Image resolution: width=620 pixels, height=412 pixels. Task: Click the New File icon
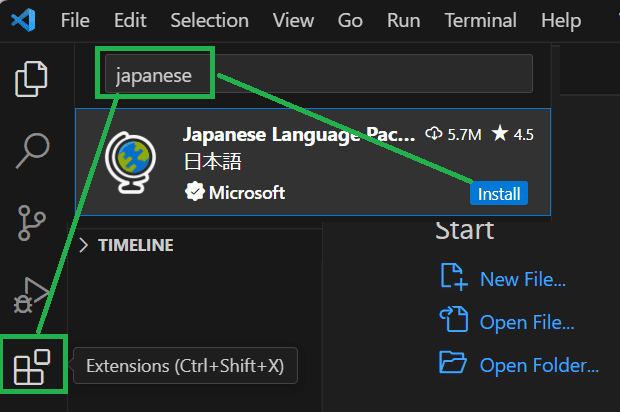(454, 277)
